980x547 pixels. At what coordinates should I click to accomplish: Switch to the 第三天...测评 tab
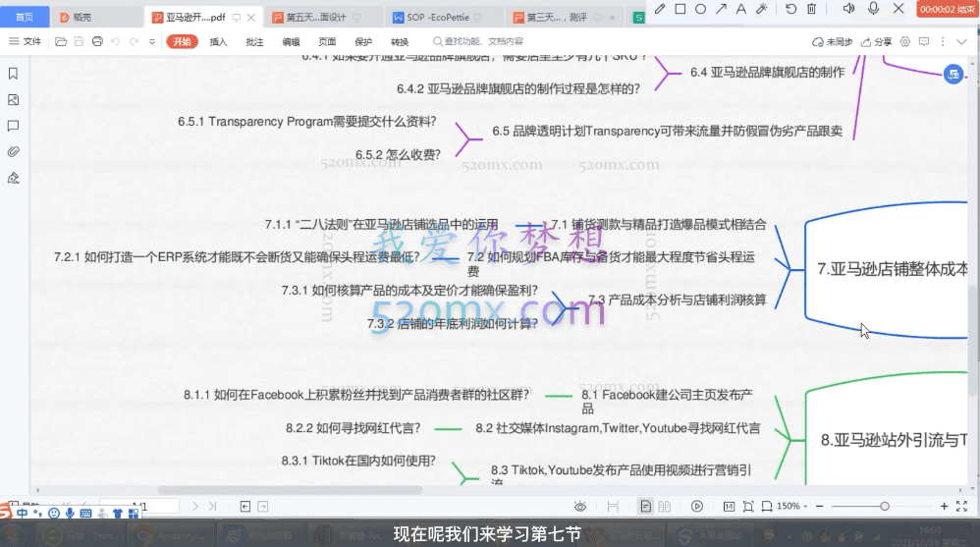pyautogui.click(x=557, y=18)
